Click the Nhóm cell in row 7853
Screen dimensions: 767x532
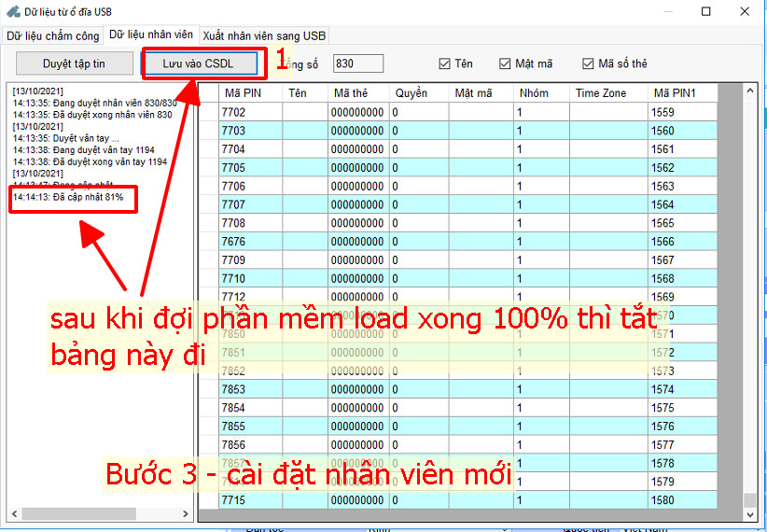tap(541, 389)
